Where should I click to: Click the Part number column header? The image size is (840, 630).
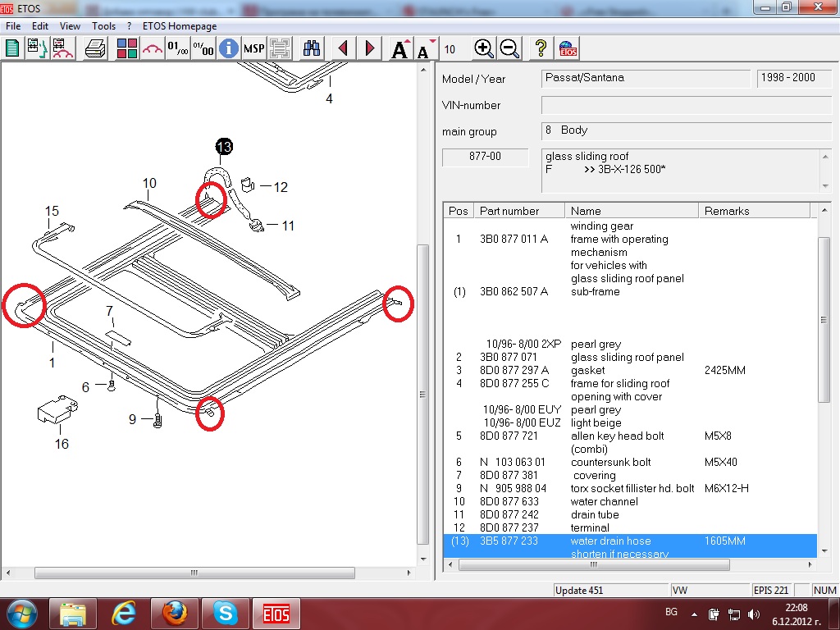[x=510, y=211]
